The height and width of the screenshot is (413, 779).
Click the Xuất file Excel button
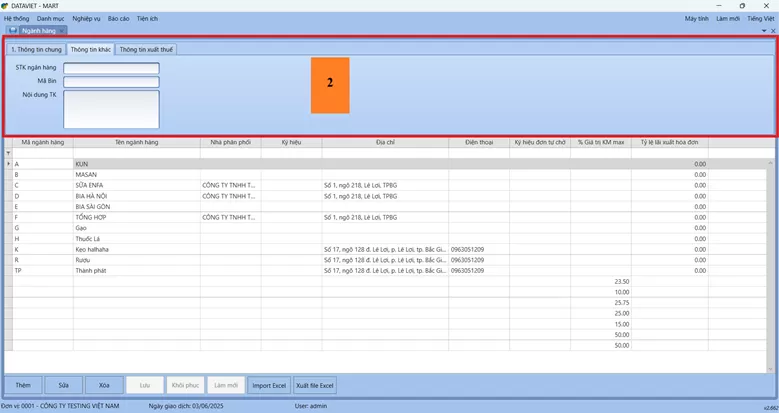point(315,385)
